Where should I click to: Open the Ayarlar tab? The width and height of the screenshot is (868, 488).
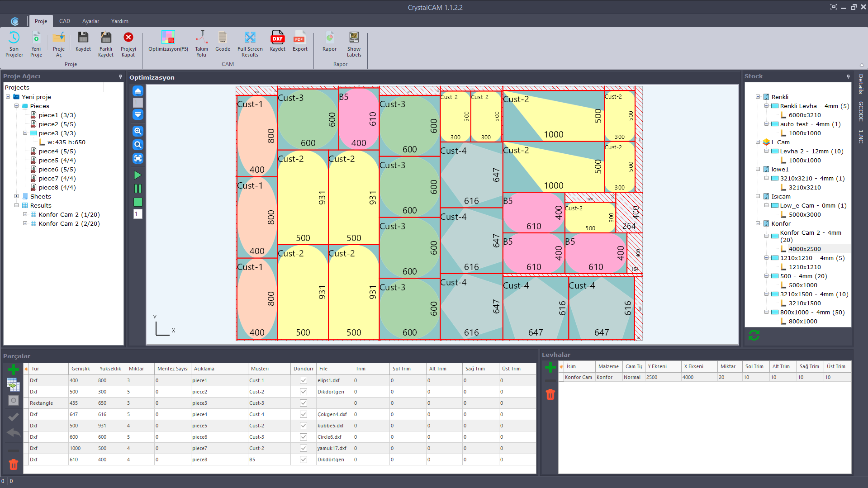(x=90, y=21)
